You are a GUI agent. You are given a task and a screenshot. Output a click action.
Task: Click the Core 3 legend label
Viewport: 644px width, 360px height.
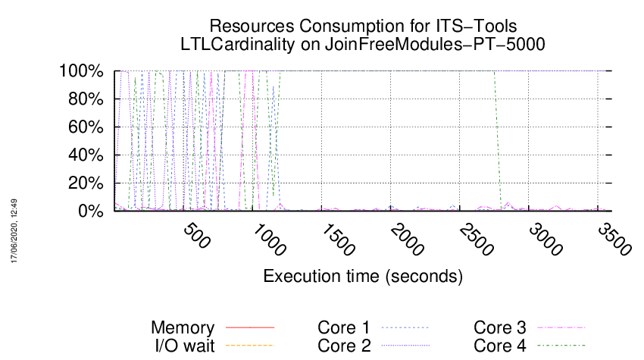tap(500, 327)
